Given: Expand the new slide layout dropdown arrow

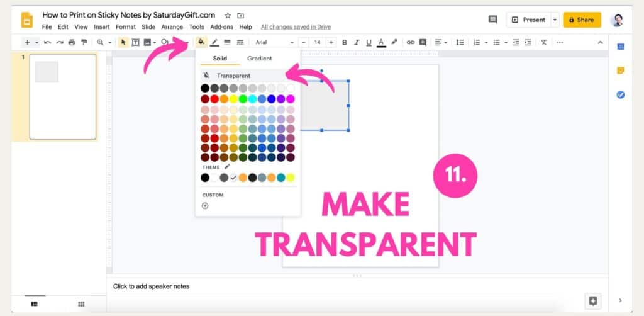Looking at the screenshot, I should click(36, 42).
